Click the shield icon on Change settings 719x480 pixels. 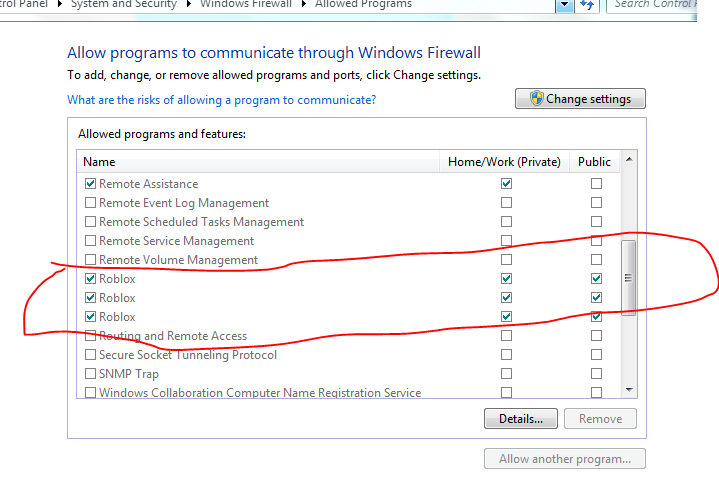(x=536, y=99)
